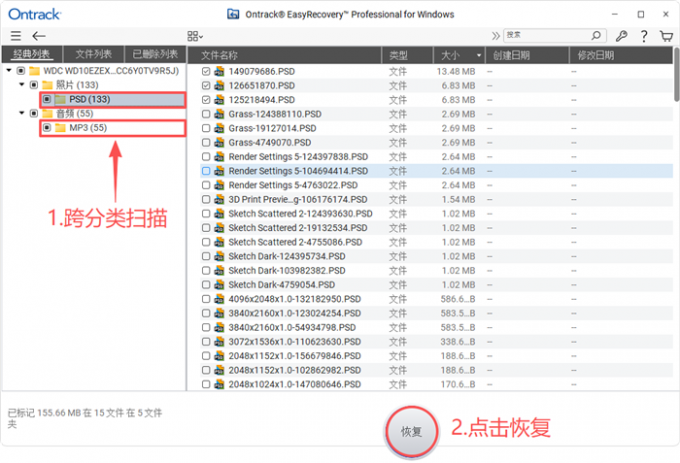
Task: Click the Ontrack logo
Action: [35, 14]
